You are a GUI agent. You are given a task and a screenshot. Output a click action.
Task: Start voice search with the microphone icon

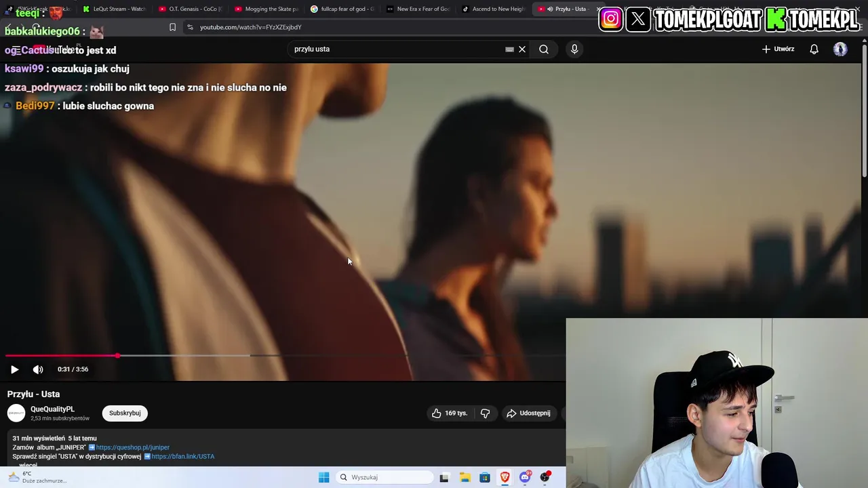point(574,49)
